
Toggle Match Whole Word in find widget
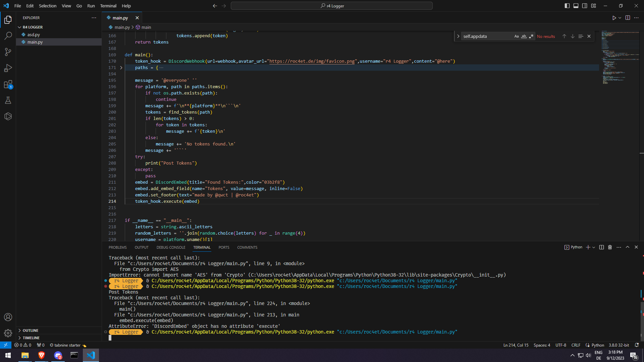[524, 36]
